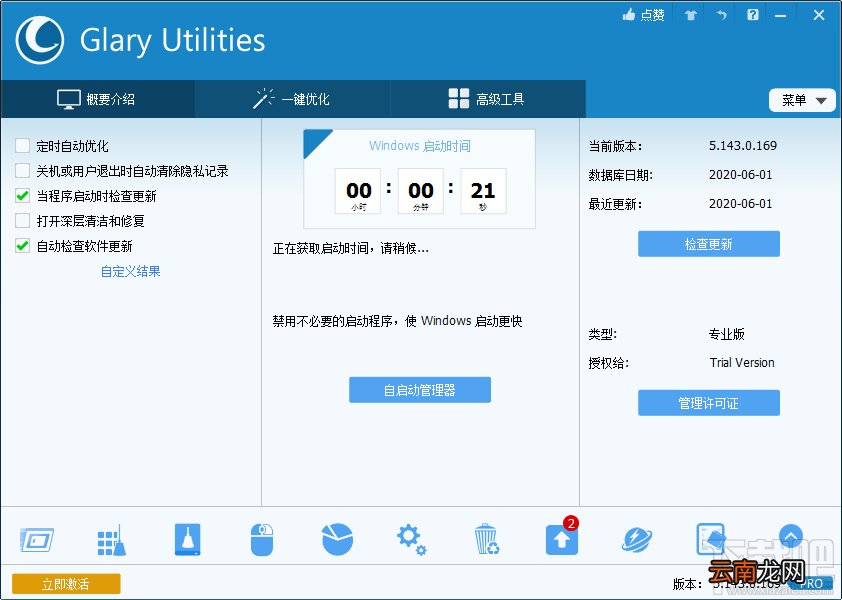Click the 正在获取启动时间 status message
842x600 pixels.
[x=351, y=248]
